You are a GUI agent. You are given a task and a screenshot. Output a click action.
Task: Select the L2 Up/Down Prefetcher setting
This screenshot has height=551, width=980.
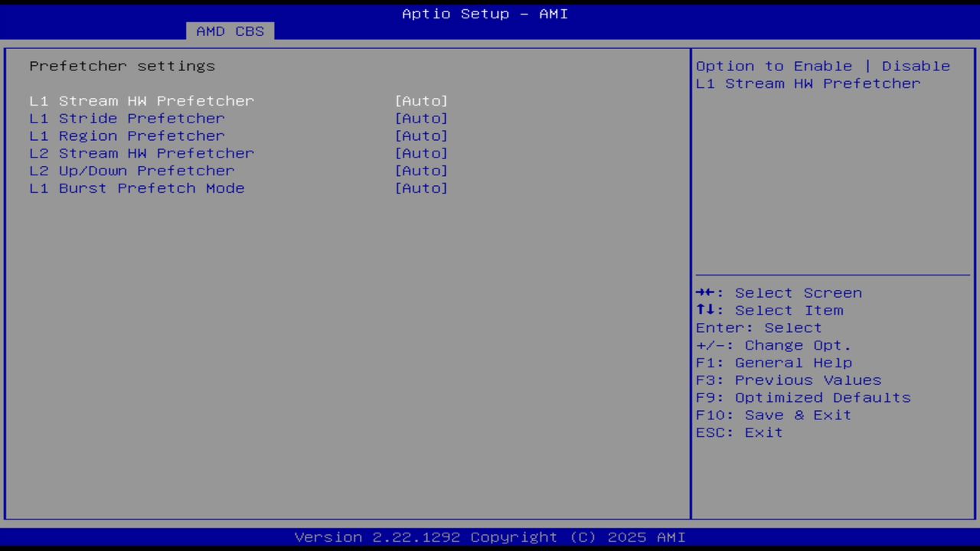(x=132, y=171)
